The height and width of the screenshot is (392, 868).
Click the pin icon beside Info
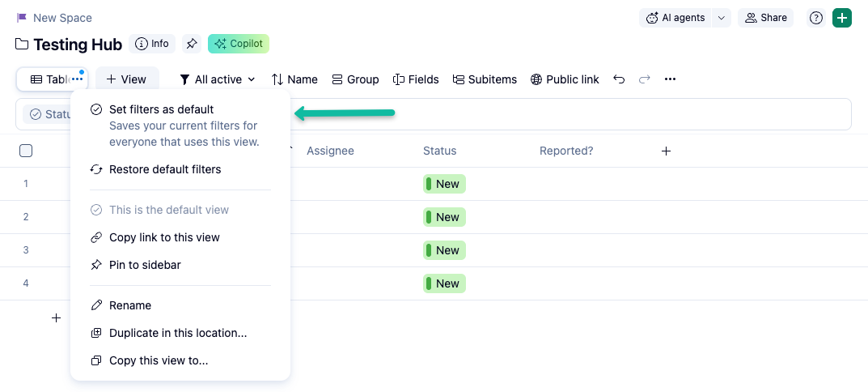coord(191,44)
